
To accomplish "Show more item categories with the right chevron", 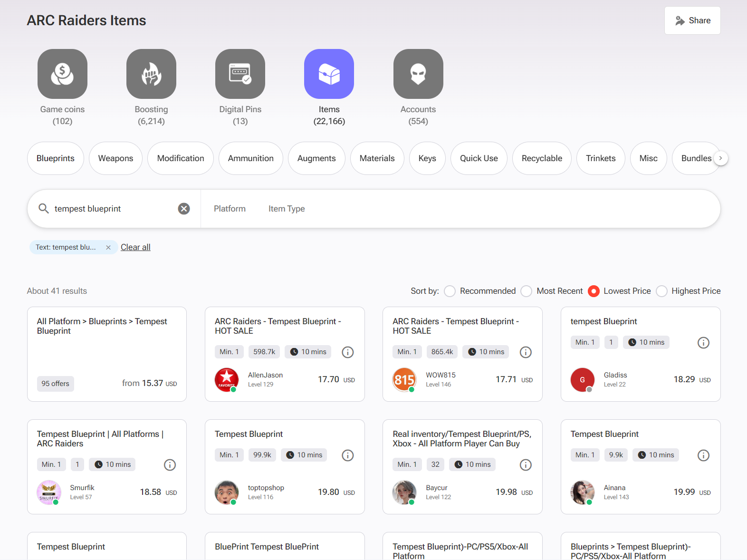I will point(721,158).
